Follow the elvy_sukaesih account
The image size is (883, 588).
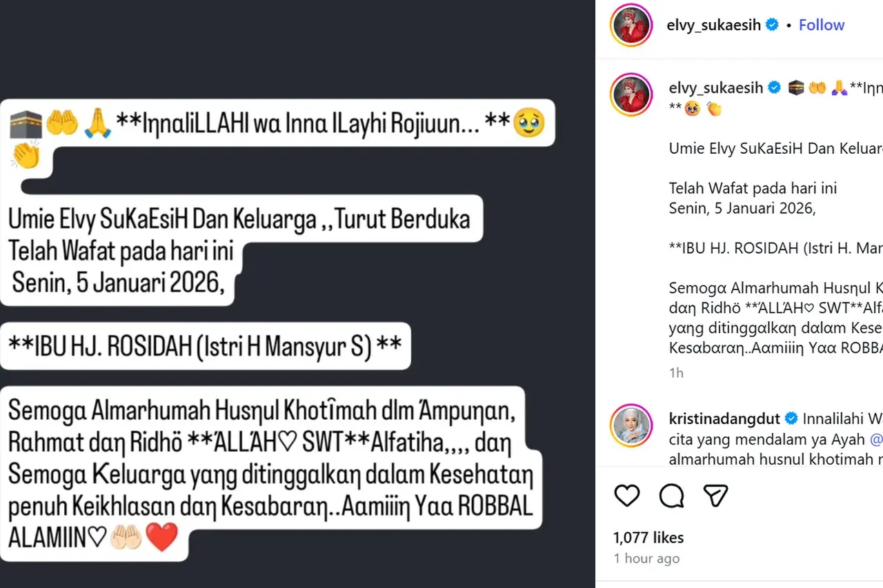822,25
